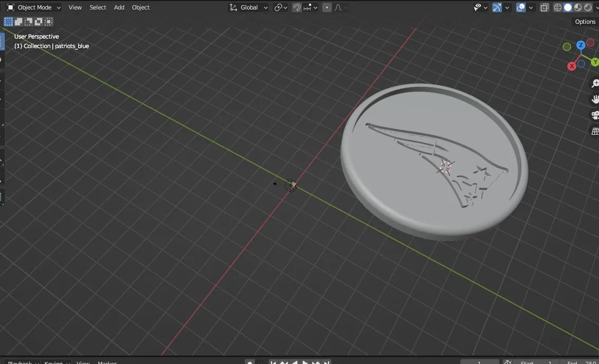Choose the extend existing selection mode icon

tap(18, 22)
